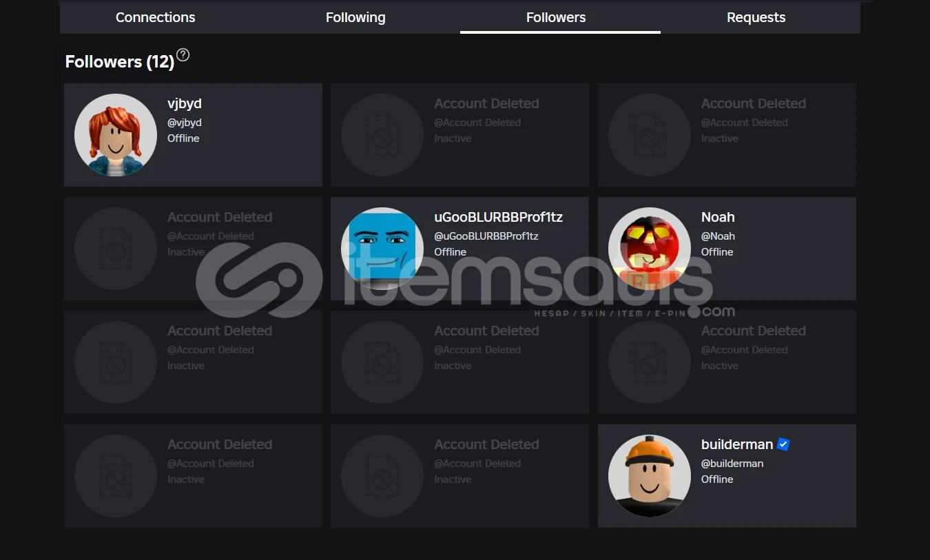This screenshot has height=560, width=930.
Task: Open the Noah display name link
Action: pos(718,217)
